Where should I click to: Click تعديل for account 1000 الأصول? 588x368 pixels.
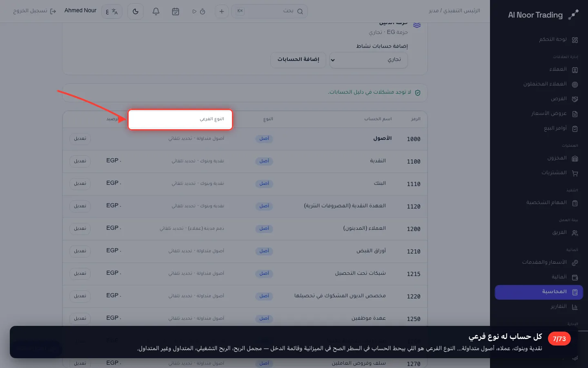[80, 139]
